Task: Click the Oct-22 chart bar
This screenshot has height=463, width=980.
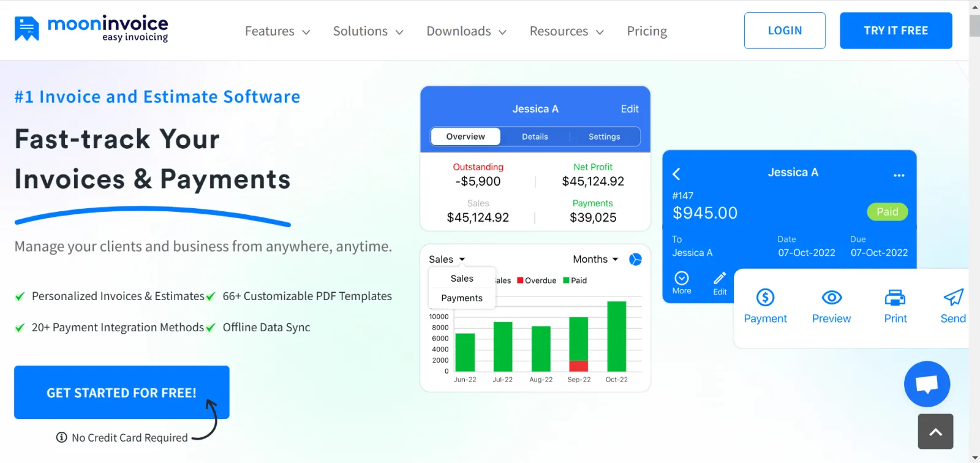Action: [x=616, y=336]
